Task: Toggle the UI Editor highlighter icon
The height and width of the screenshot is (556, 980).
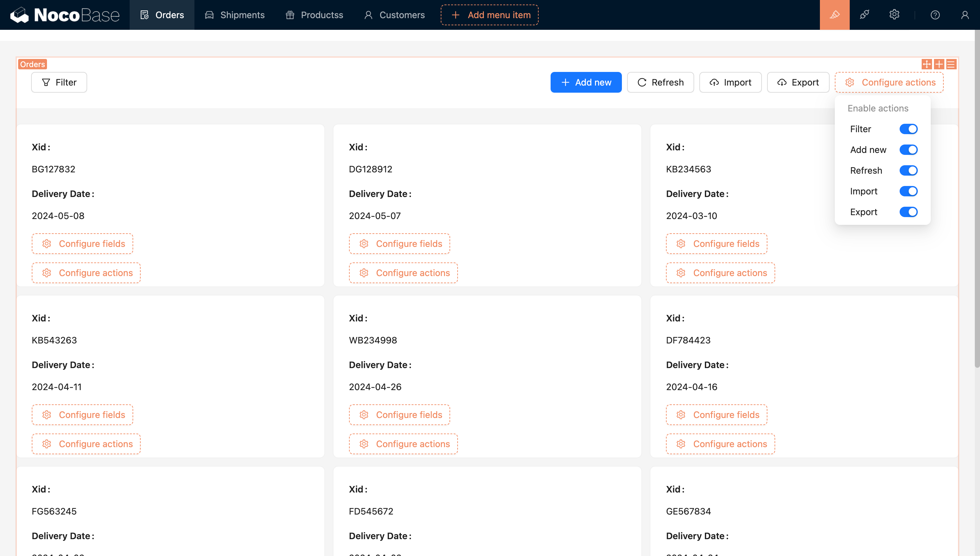Action: tap(834, 15)
